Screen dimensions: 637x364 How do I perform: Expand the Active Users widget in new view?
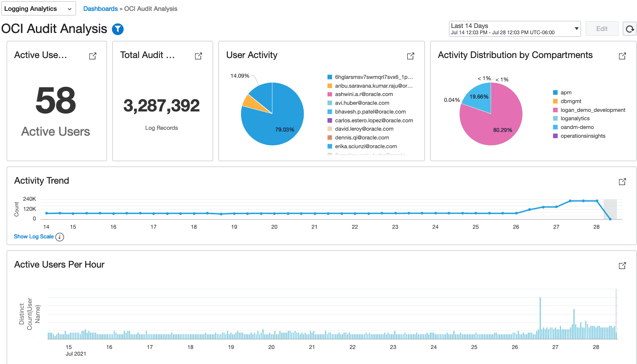click(93, 56)
